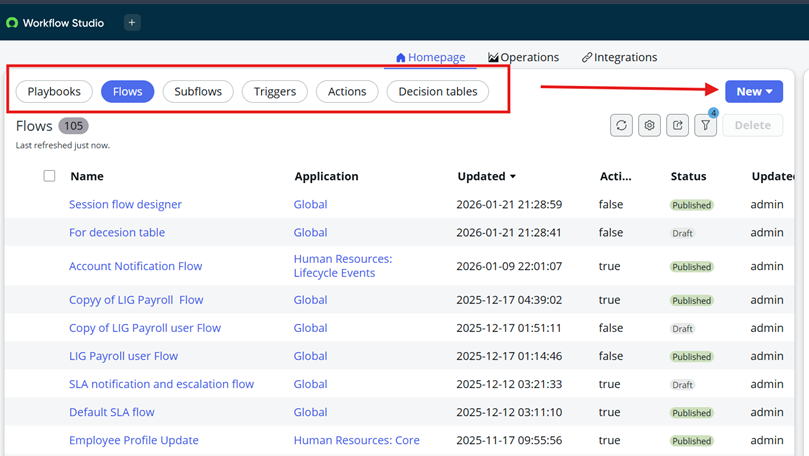Open the filter funnel icon
The height and width of the screenshot is (456, 809).
[706, 125]
